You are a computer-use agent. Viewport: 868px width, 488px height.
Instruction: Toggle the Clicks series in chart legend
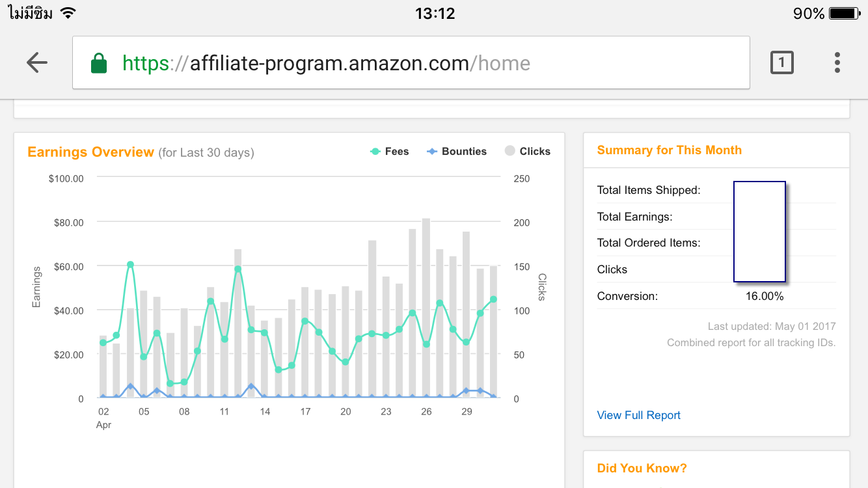528,151
